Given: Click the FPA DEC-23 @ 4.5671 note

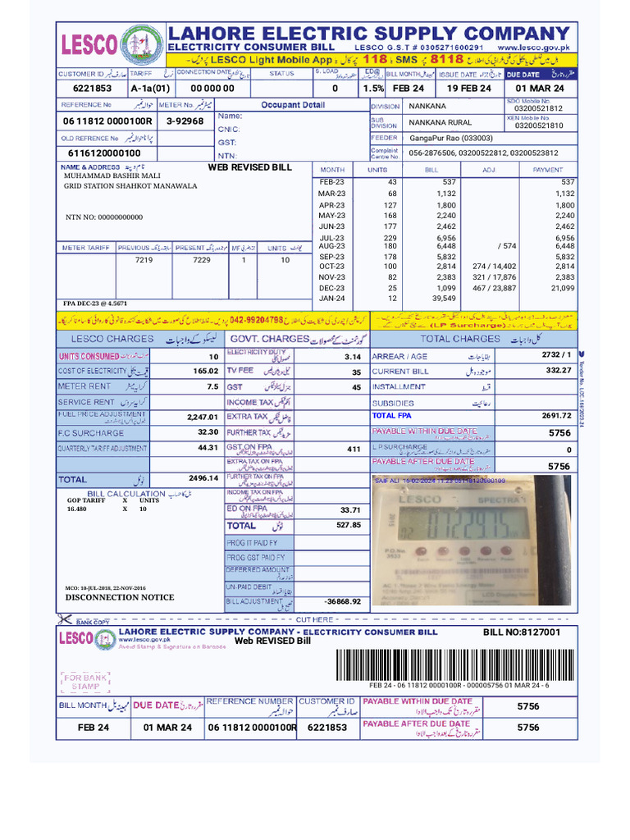Looking at the screenshot, I should [95, 304].
